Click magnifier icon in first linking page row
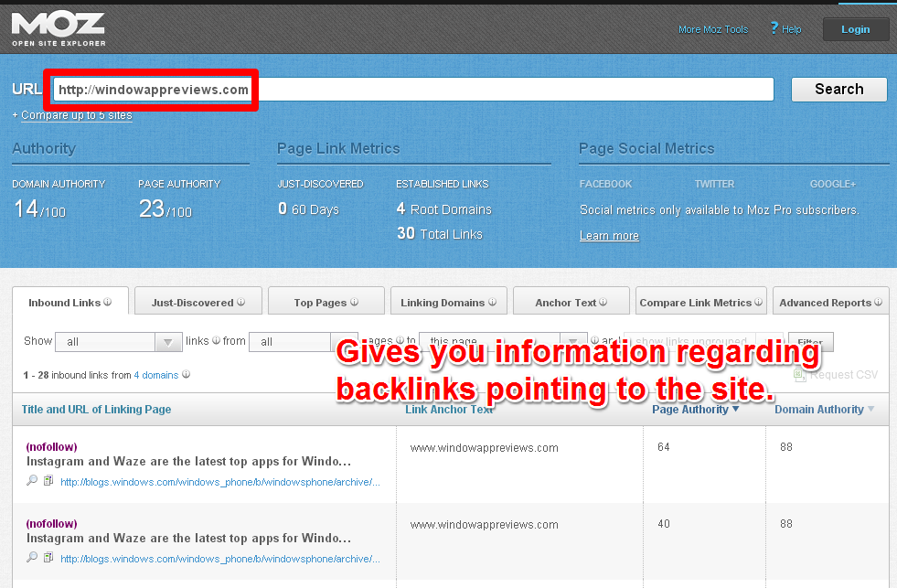 click(x=32, y=481)
